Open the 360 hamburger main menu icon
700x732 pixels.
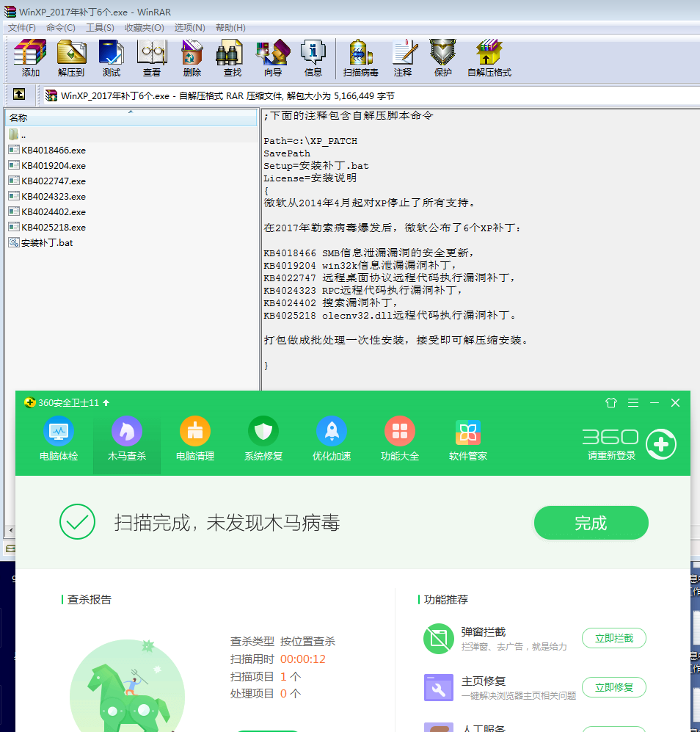click(633, 402)
